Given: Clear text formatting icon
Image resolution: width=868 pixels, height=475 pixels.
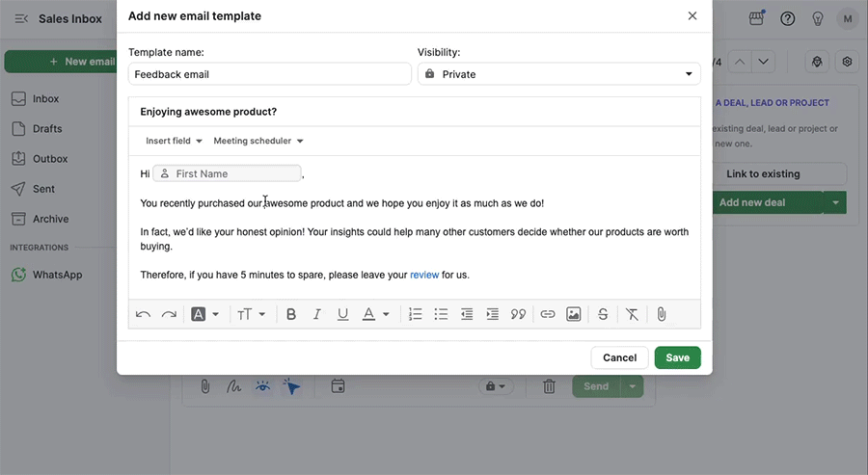Looking at the screenshot, I should (632, 314).
